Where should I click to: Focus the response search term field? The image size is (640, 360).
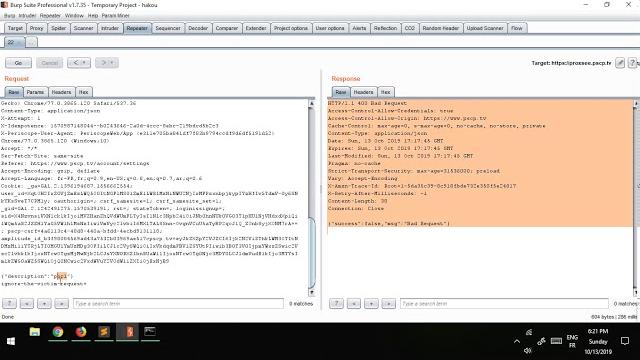click(x=504, y=303)
